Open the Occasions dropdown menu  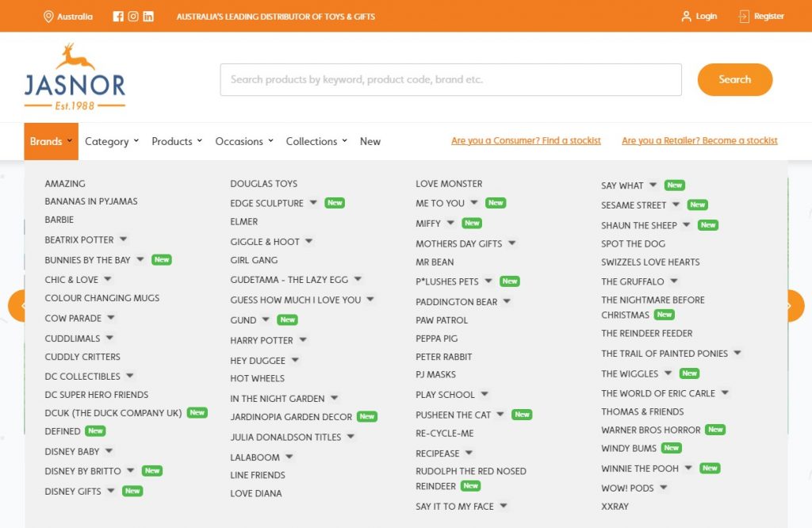point(244,142)
